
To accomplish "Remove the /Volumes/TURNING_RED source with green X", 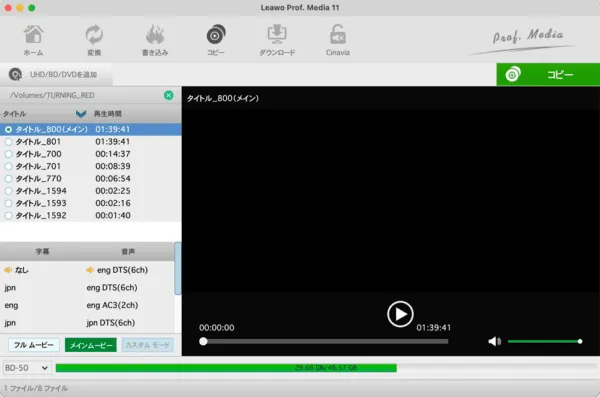I will (168, 95).
